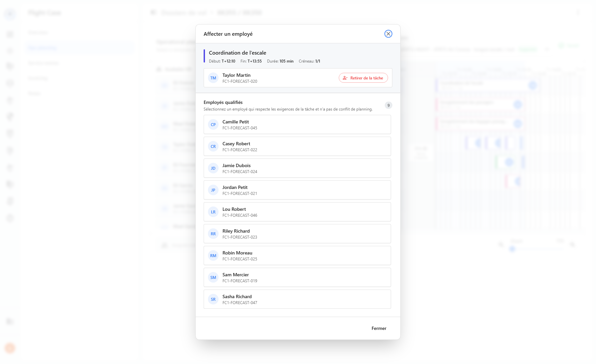Click the Coordination de l'escale task title
The image size is (596, 364).
click(237, 53)
